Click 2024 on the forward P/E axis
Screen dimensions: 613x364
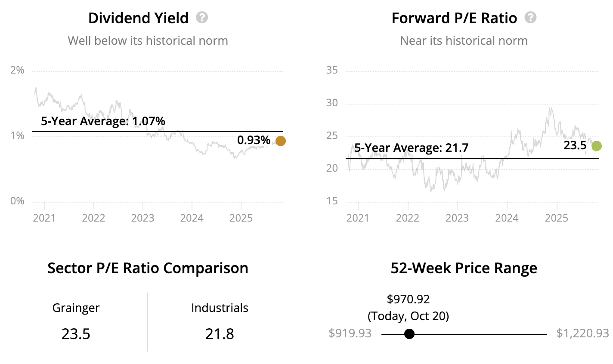507,218
